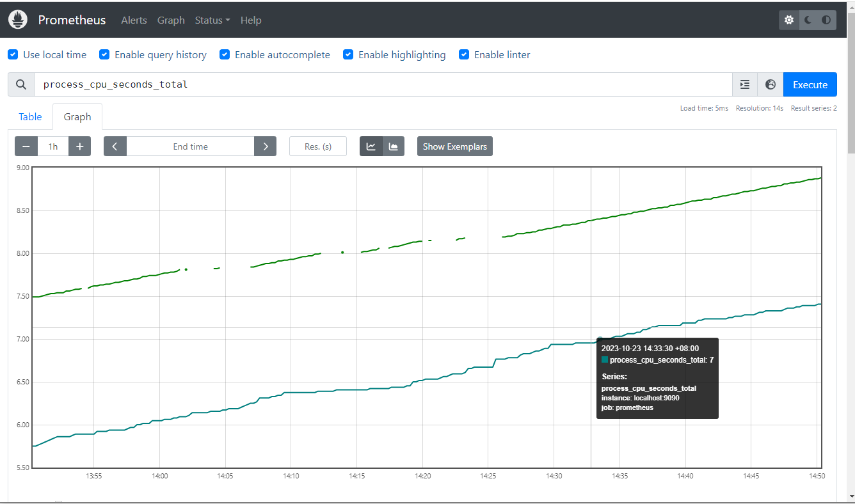Click the End time input field
The height and width of the screenshot is (504, 855).
[191, 146]
